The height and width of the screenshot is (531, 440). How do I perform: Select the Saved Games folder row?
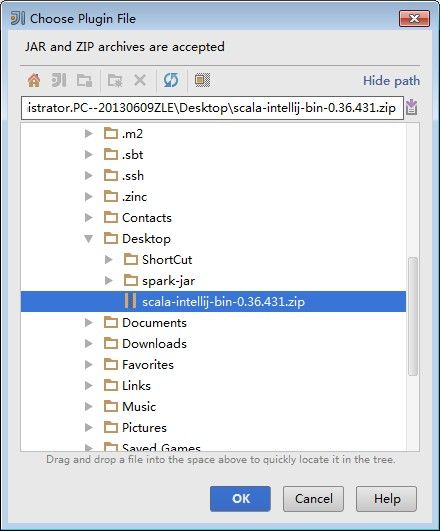point(213,446)
